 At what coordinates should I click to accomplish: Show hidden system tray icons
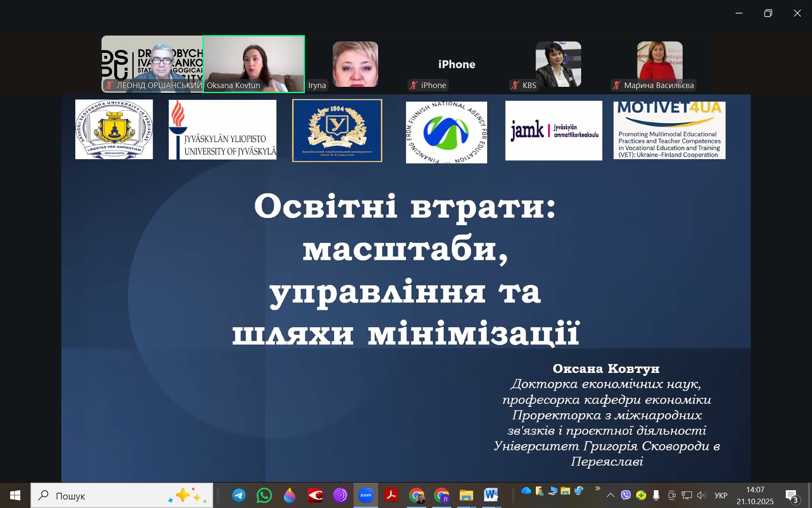pos(610,495)
